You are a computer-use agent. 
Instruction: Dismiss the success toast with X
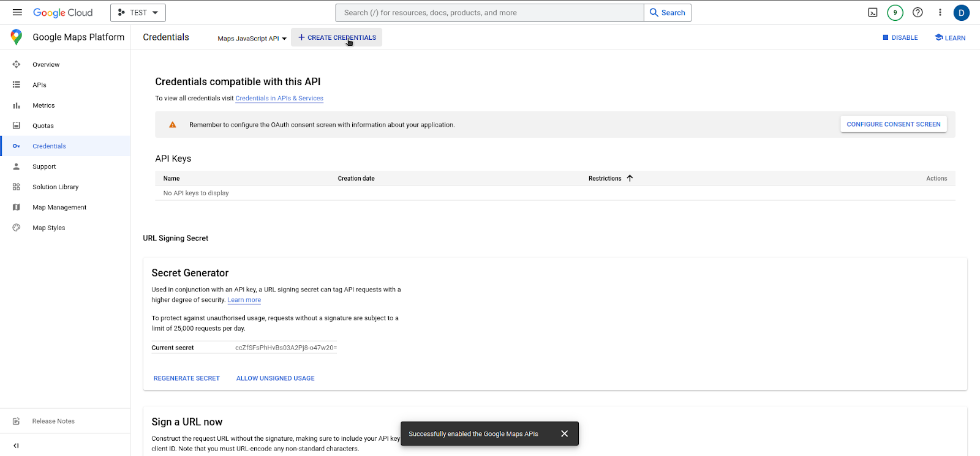click(565, 433)
